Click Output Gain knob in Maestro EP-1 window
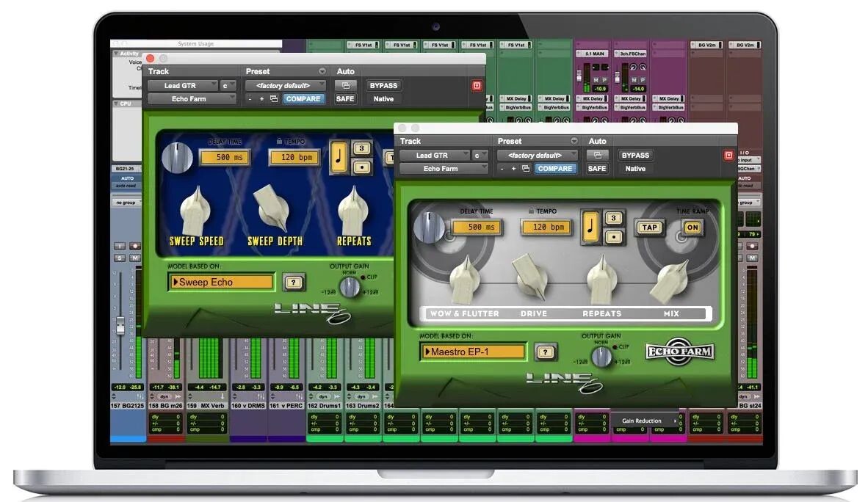The width and height of the screenshot is (868, 502). click(601, 357)
